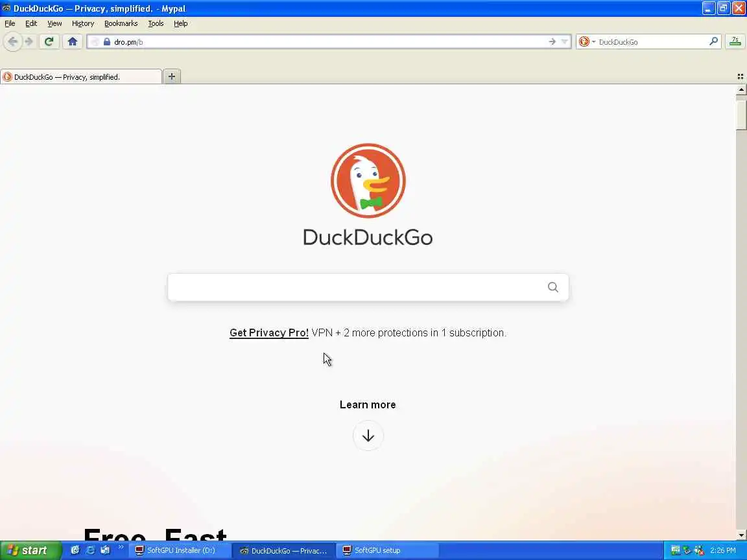Expand Quick Launch overflow chevron

[121, 547]
